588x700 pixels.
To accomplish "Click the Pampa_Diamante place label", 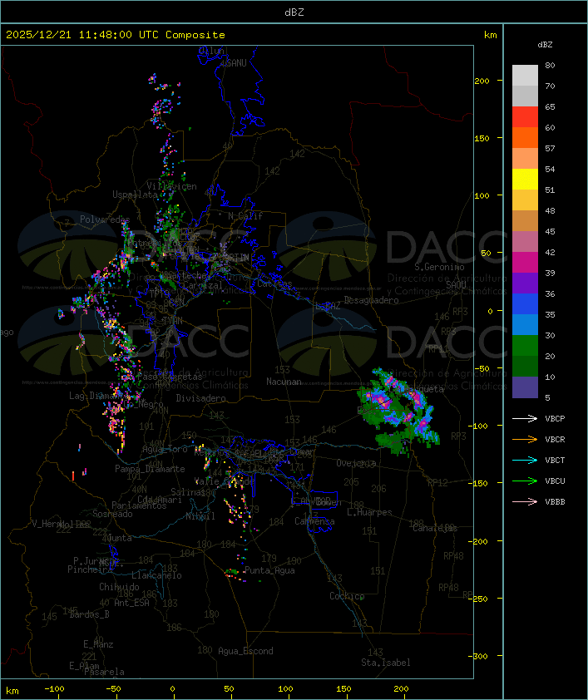I will [150, 469].
